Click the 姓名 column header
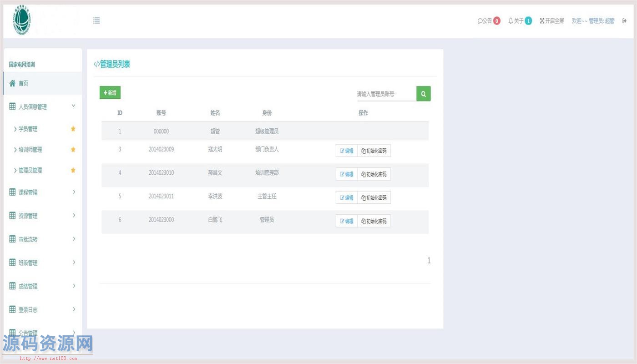Viewport: 637px width, 364px height. coord(215,113)
